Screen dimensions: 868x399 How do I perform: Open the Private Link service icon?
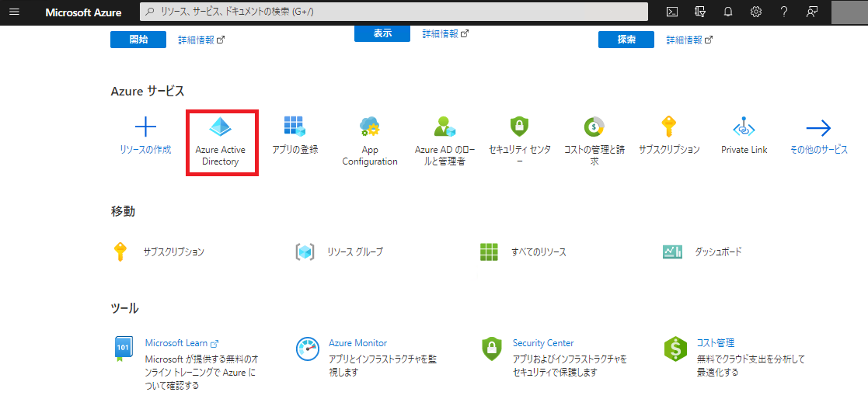[x=744, y=128]
